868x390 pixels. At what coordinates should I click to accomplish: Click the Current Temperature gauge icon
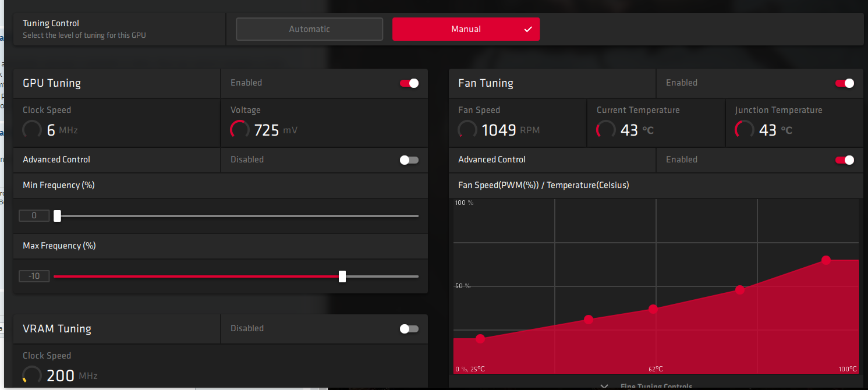[606, 130]
